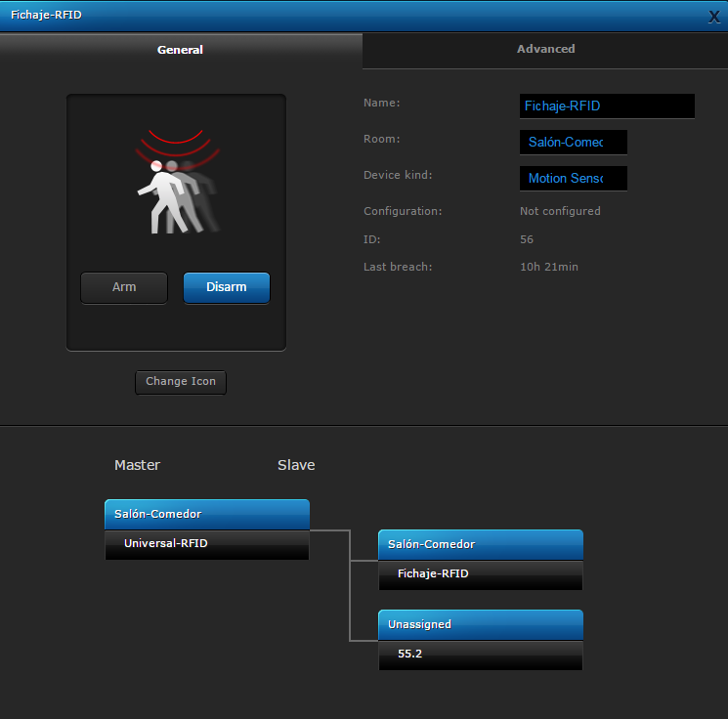
Task: Click the last breach value '10h 21min'
Action: tap(549, 267)
